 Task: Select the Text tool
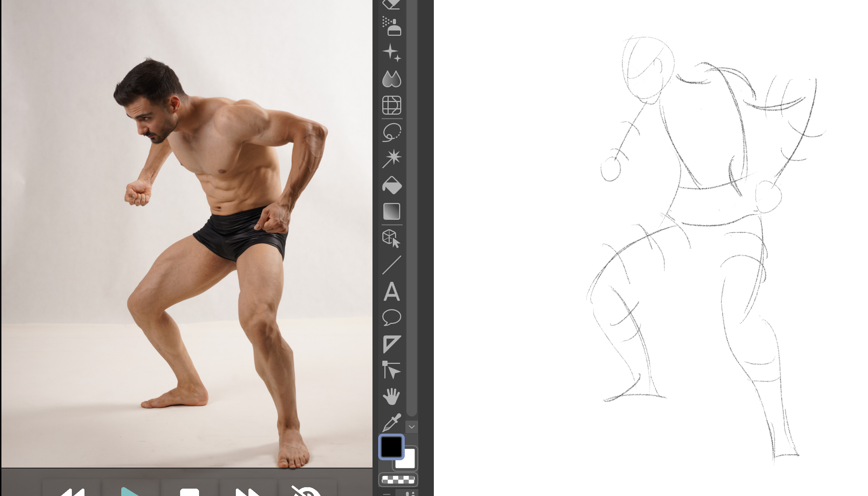(x=391, y=292)
